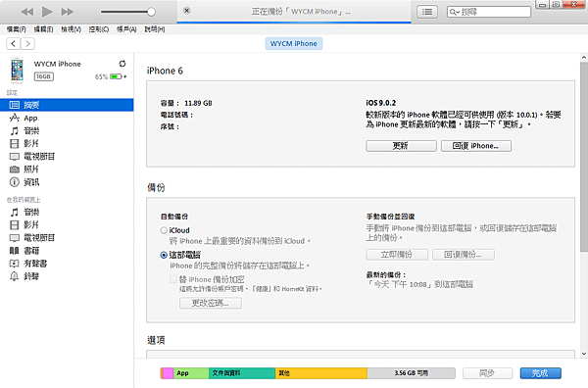Click the yellow 其他 storage segment
This screenshot has height=388, width=588.
pyautogui.click(x=321, y=373)
